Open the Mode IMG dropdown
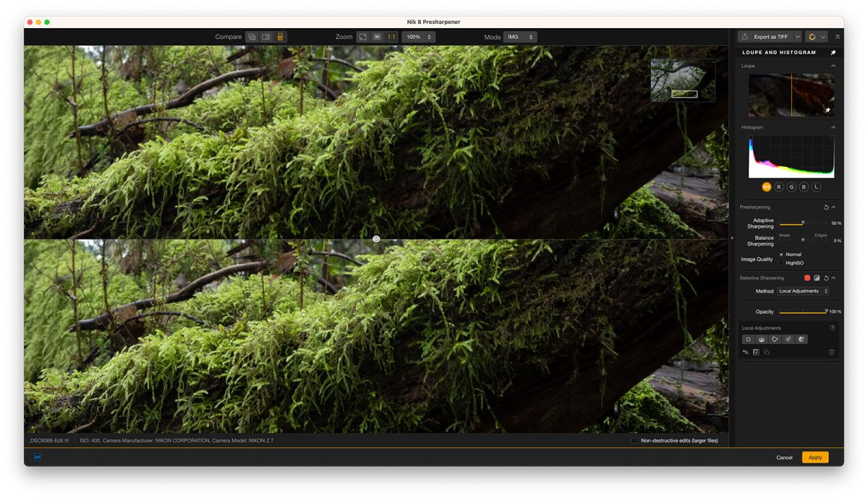Image resolution: width=868 pixels, height=498 pixels. (520, 37)
